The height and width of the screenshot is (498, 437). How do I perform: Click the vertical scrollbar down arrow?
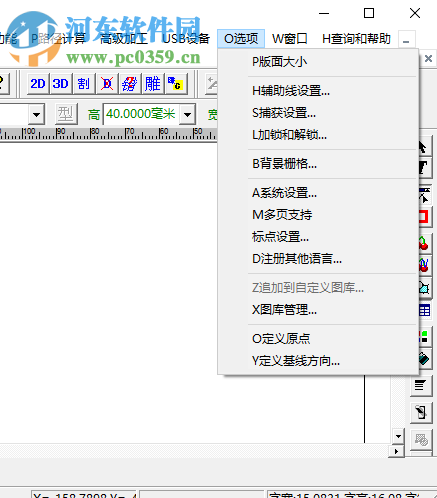[x=398, y=436]
